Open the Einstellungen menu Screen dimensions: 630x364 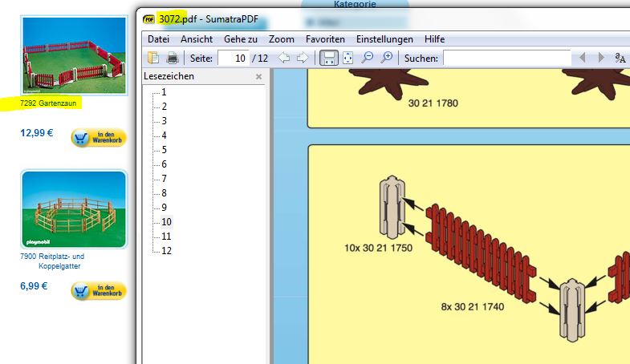point(384,39)
